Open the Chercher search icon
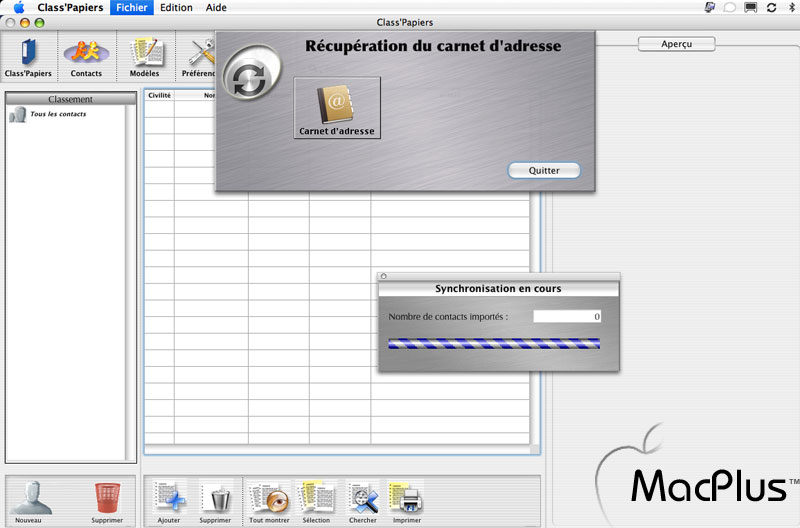This screenshot has height=528, width=800. tap(363, 501)
